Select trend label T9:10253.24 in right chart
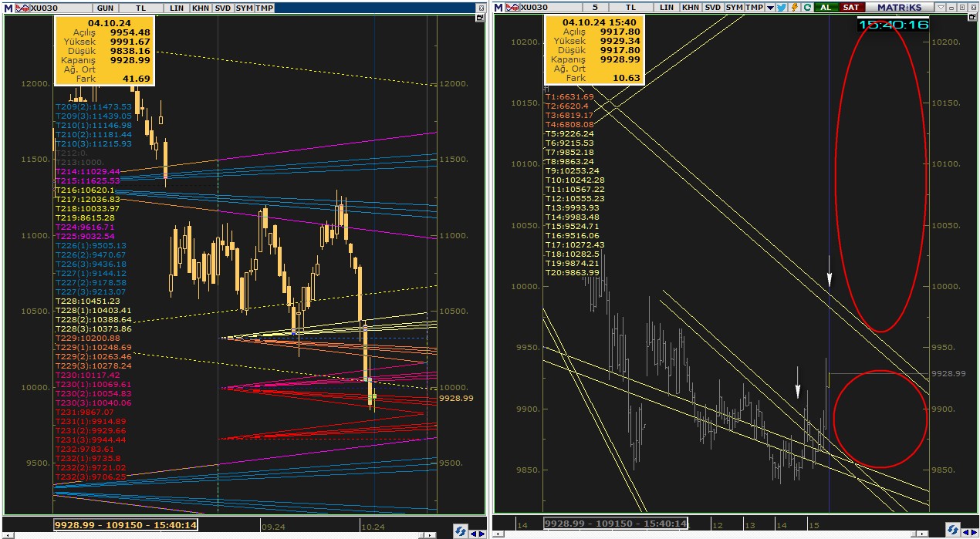Viewport: 980px width, 539px height. (x=572, y=170)
